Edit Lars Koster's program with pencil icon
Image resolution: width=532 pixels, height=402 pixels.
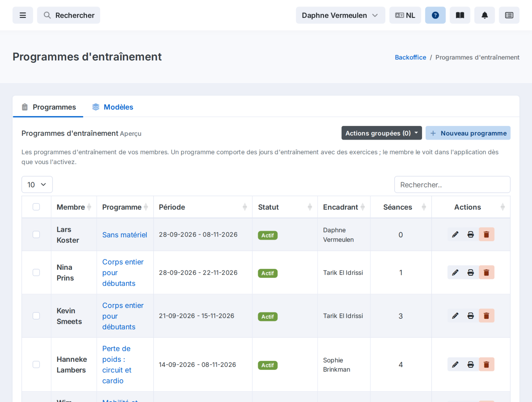(x=455, y=235)
